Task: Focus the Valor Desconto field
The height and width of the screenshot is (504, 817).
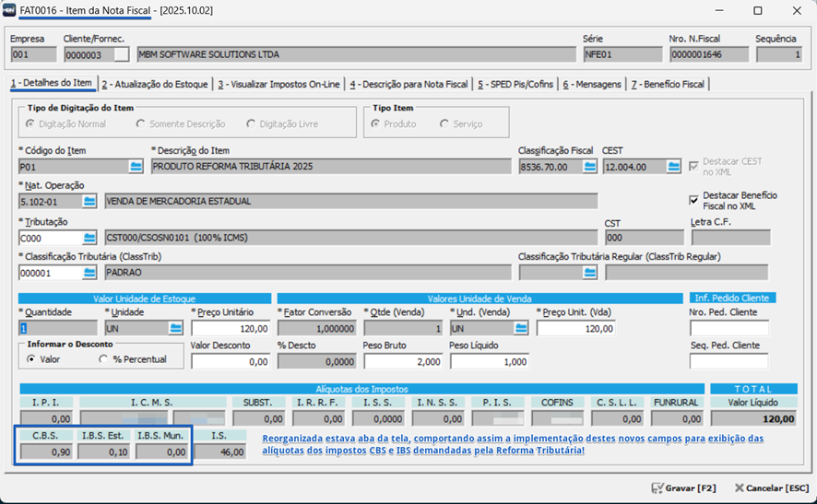Action: [x=231, y=361]
